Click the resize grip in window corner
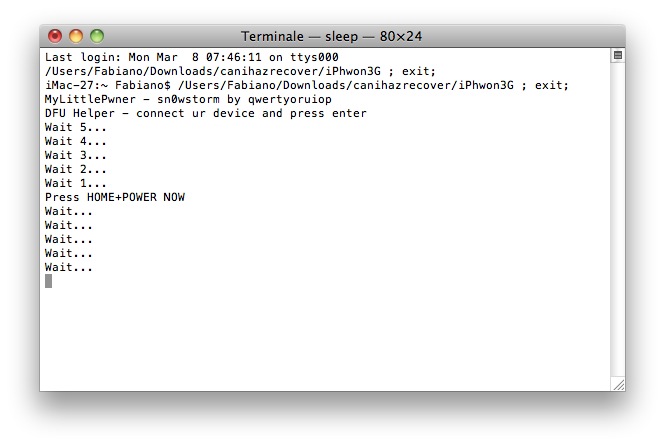Viewport: 665px width, 446px height. [618, 384]
